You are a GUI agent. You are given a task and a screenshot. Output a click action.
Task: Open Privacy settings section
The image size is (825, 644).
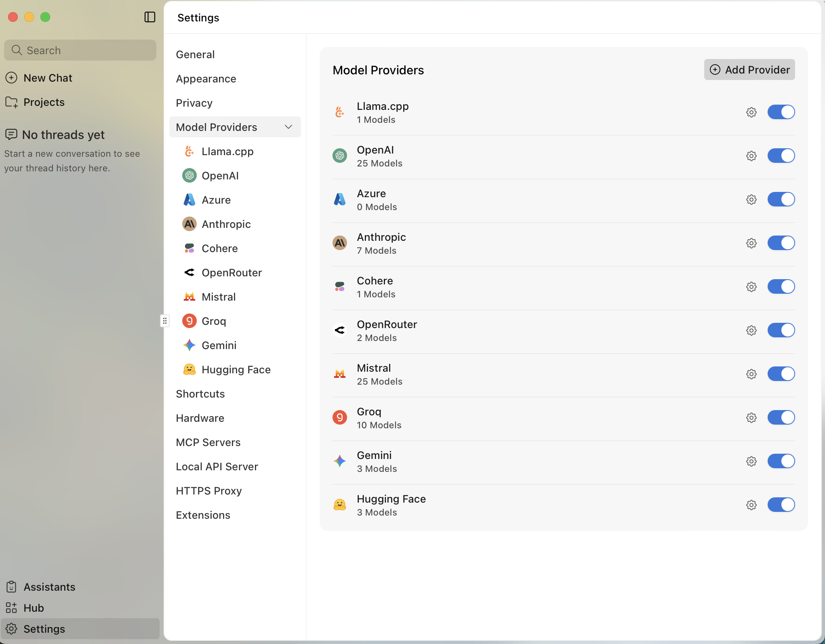(x=235, y=103)
